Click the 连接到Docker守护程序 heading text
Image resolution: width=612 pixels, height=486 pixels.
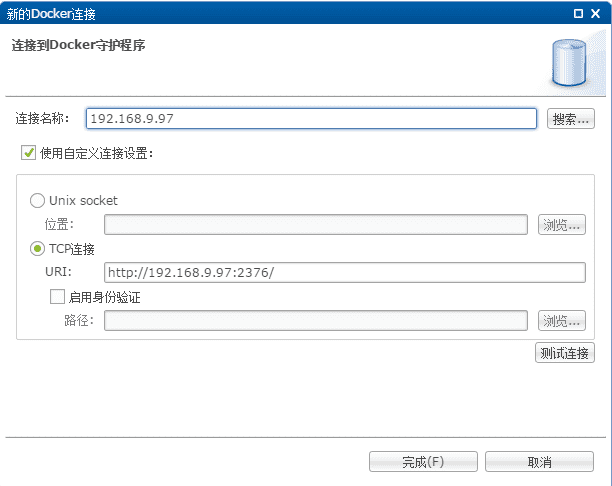tap(78, 45)
